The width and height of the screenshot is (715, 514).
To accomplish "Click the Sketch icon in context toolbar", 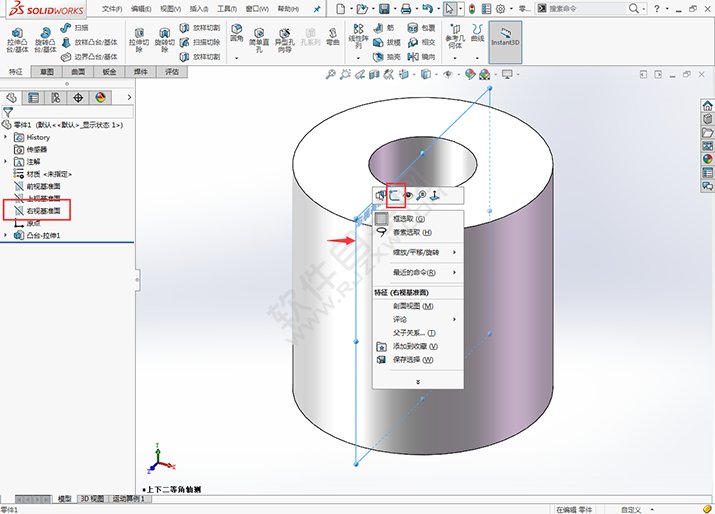I will coord(395,196).
